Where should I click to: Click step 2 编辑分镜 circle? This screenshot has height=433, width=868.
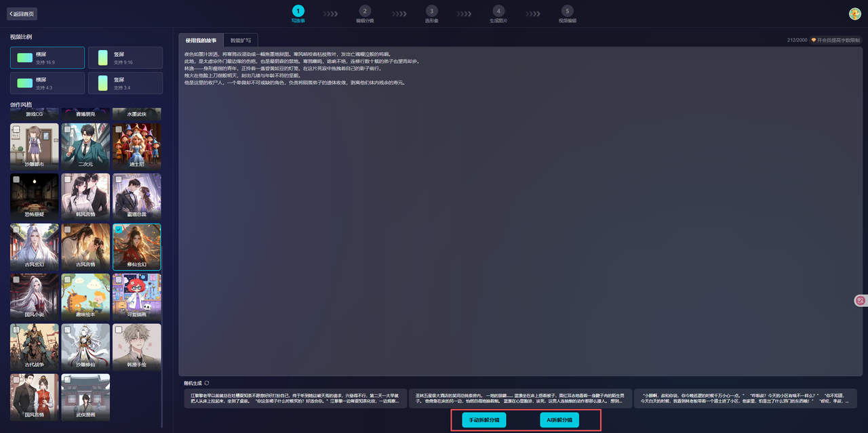[x=365, y=11]
